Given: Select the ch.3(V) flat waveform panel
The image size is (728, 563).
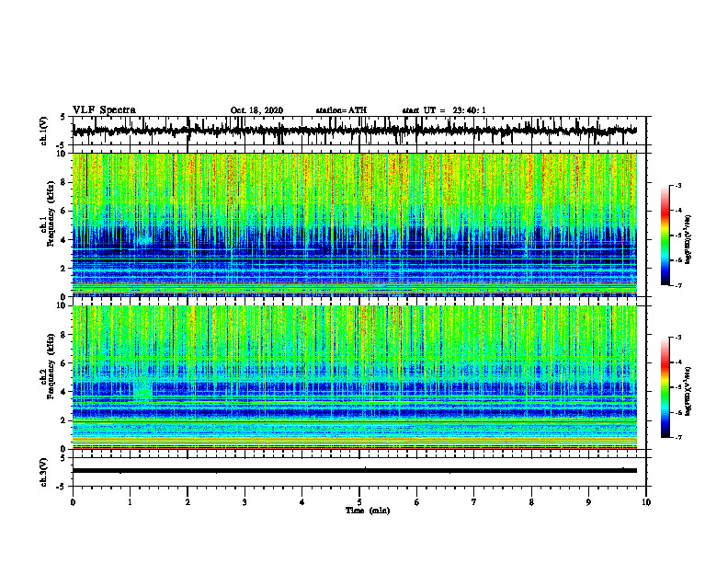Looking at the screenshot, I should (359, 472).
